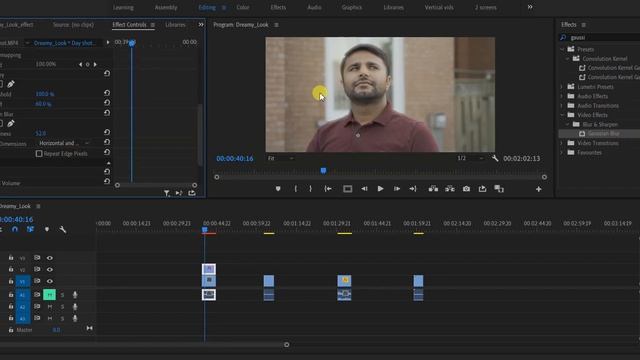
Task: Solo track A1
Action: [62, 295]
